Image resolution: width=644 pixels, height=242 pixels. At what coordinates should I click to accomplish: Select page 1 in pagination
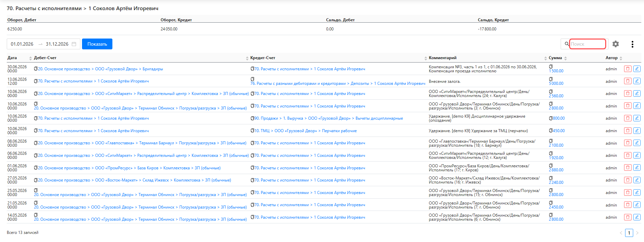click(x=629, y=233)
